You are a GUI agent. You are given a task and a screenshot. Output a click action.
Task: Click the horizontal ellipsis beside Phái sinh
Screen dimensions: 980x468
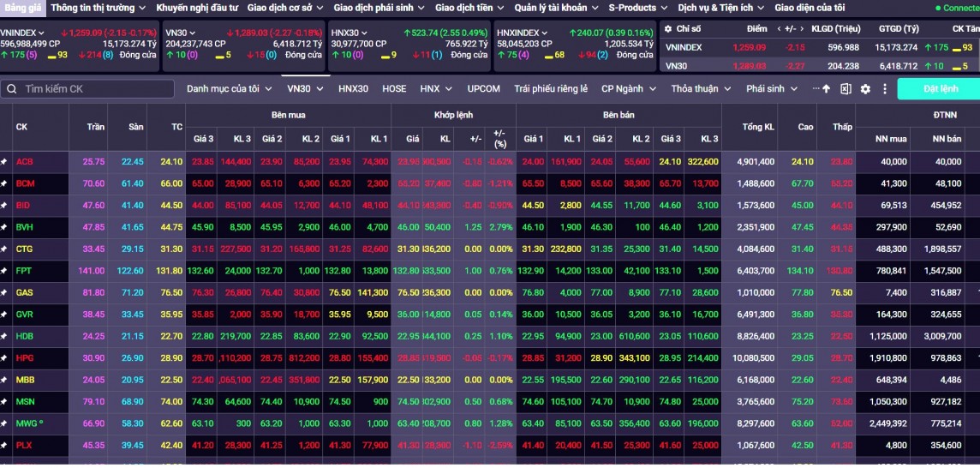click(x=816, y=88)
